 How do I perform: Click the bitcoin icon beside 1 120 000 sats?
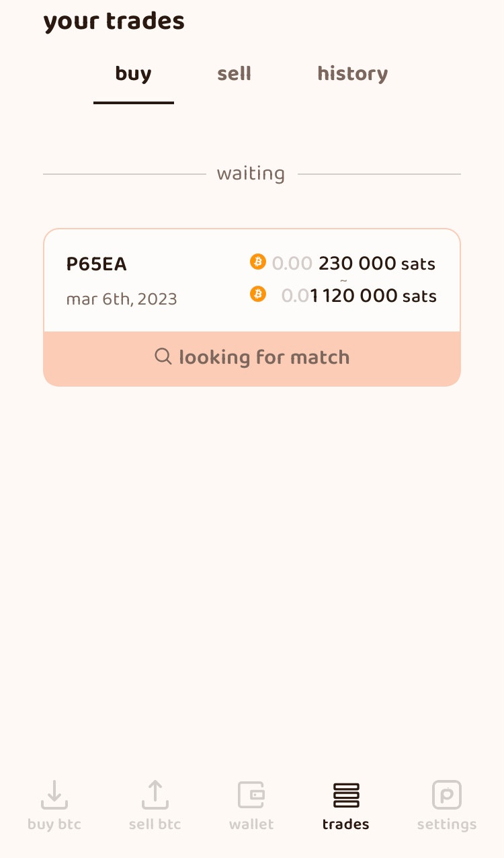[258, 294]
